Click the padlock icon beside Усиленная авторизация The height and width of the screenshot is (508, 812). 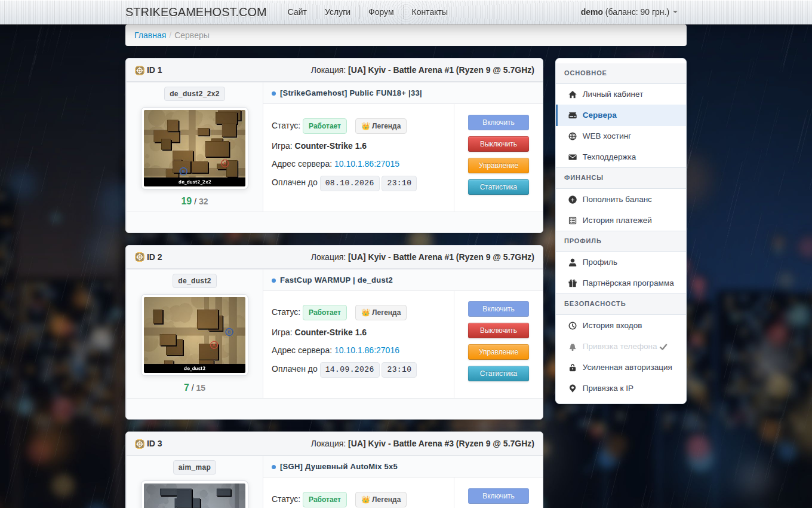573,368
